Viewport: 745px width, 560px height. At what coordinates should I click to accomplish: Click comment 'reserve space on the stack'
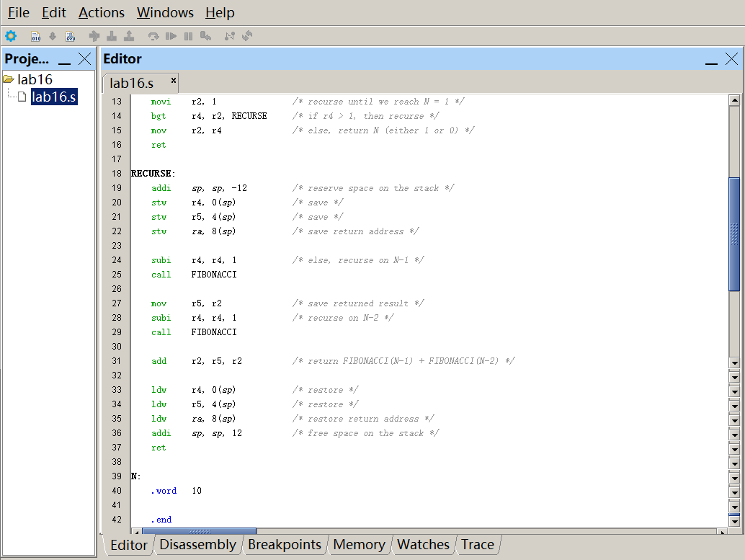[x=373, y=188]
